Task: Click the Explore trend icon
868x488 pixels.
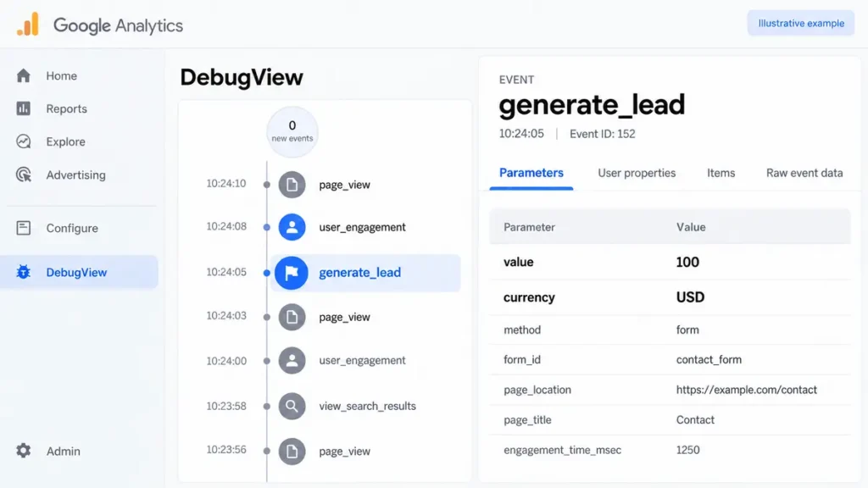Action: [x=23, y=141]
